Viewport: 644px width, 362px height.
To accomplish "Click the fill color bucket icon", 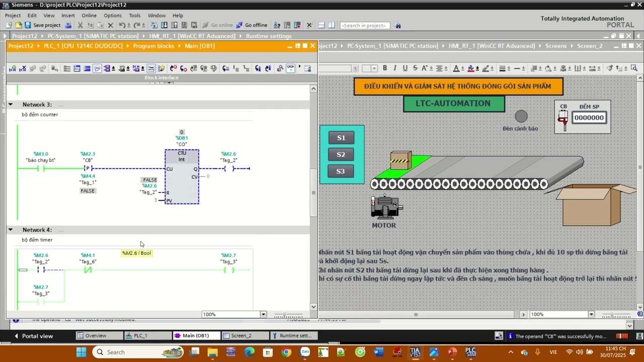I will coord(471,68).
